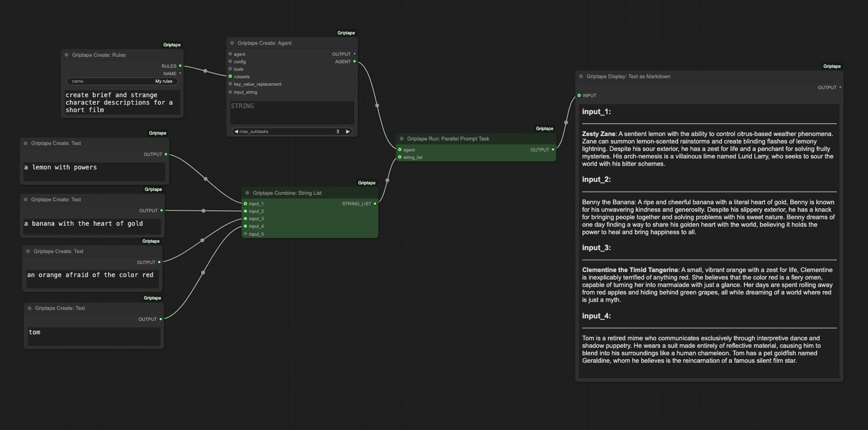
Task: Click the text field 'an orange afraid of the color red'
Action: (x=93, y=280)
